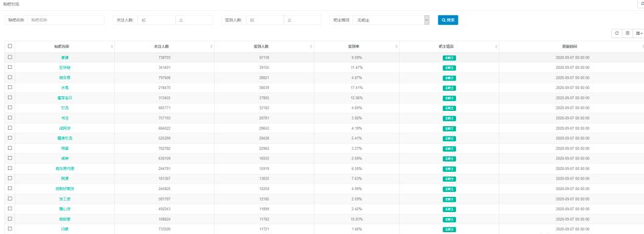644x234 pixels.
Task: Select the 关注人数 cell 341401
Action: click(x=164, y=68)
